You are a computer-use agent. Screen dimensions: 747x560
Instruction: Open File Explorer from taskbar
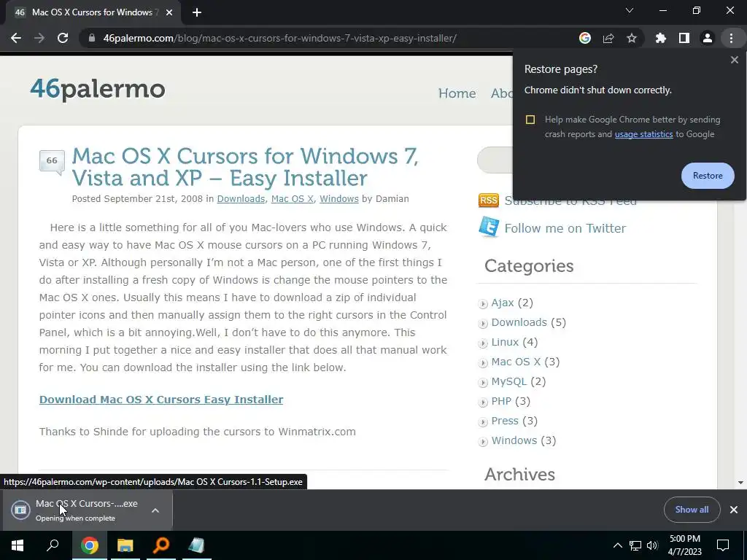(x=125, y=545)
